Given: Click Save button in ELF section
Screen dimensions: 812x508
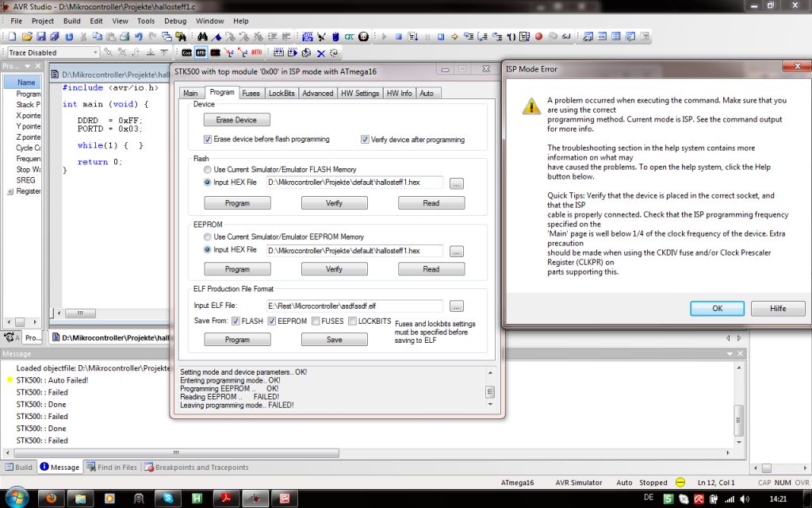Looking at the screenshot, I should pyautogui.click(x=334, y=340).
